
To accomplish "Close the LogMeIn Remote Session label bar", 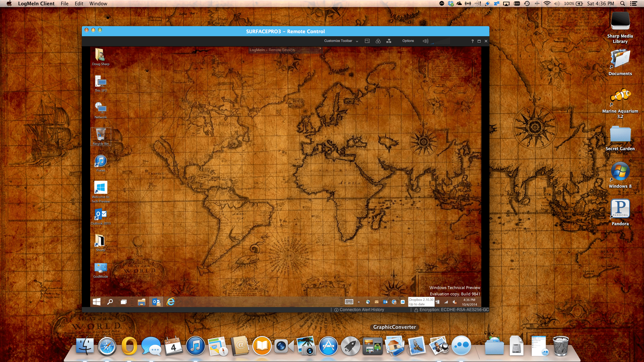I will pos(320,48).
